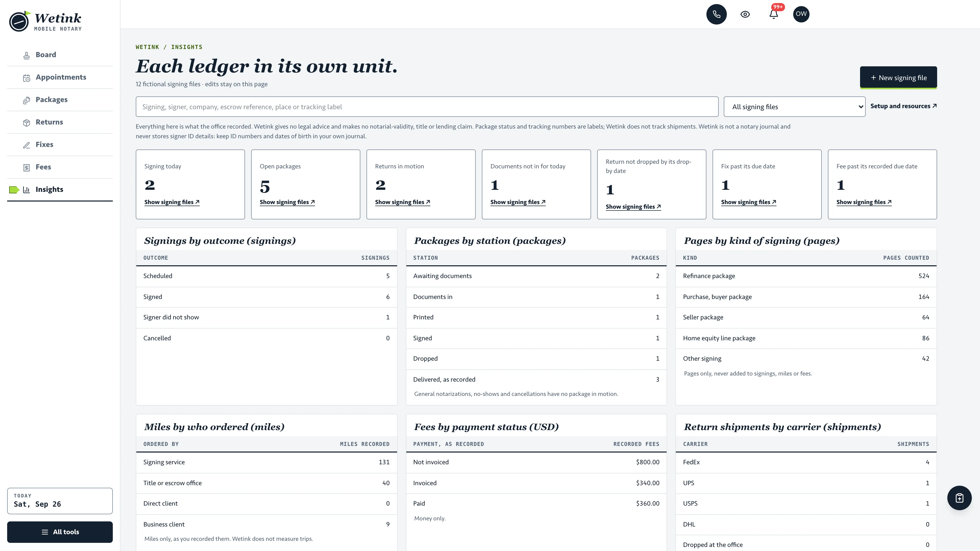The height and width of the screenshot is (551, 980).
Task: Select the Dropped station row
Action: tap(536, 359)
